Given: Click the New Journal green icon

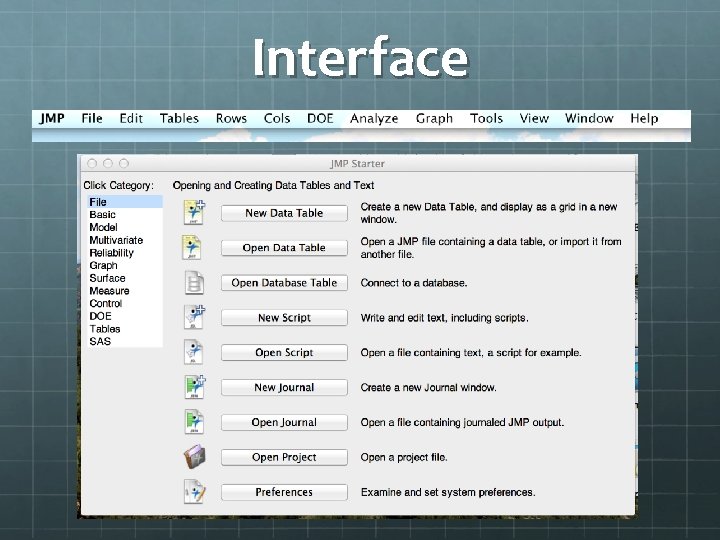Looking at the screenshot, I should click(x=195, y=387).
